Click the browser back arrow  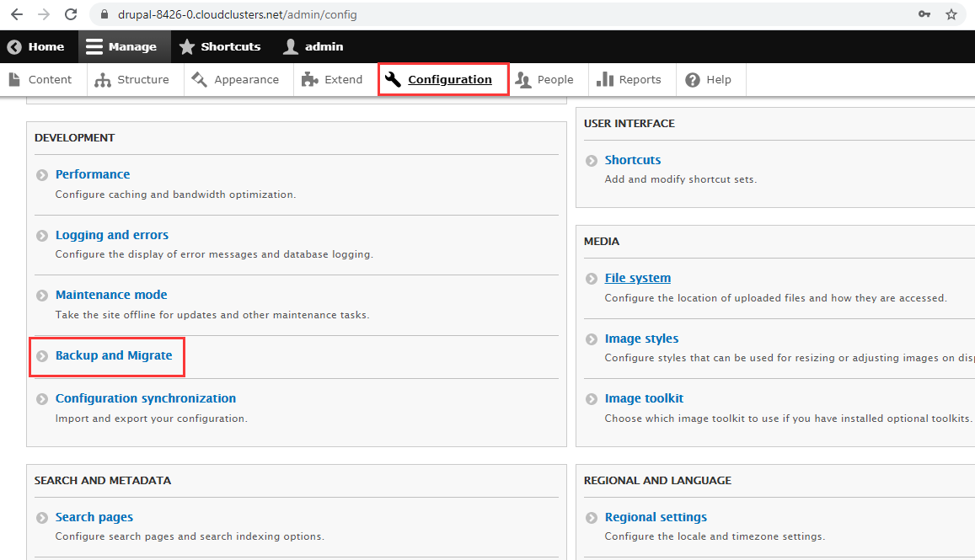pos(16,14)
